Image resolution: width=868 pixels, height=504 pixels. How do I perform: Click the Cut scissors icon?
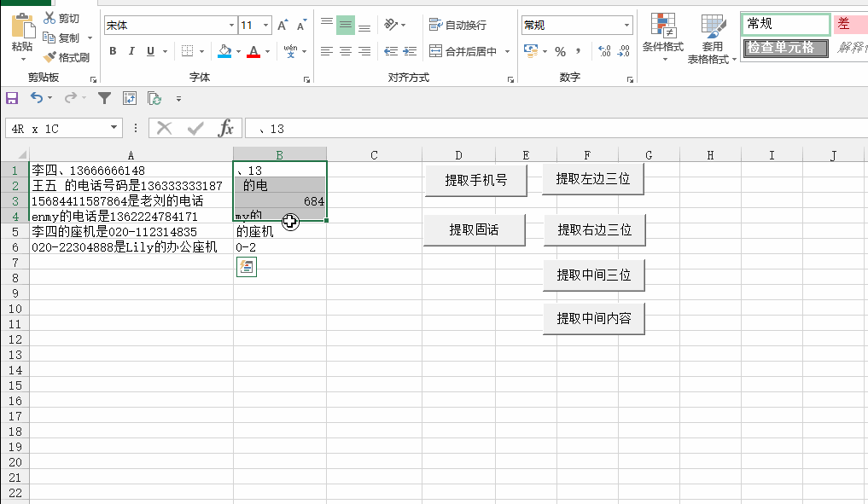(50, 18)
